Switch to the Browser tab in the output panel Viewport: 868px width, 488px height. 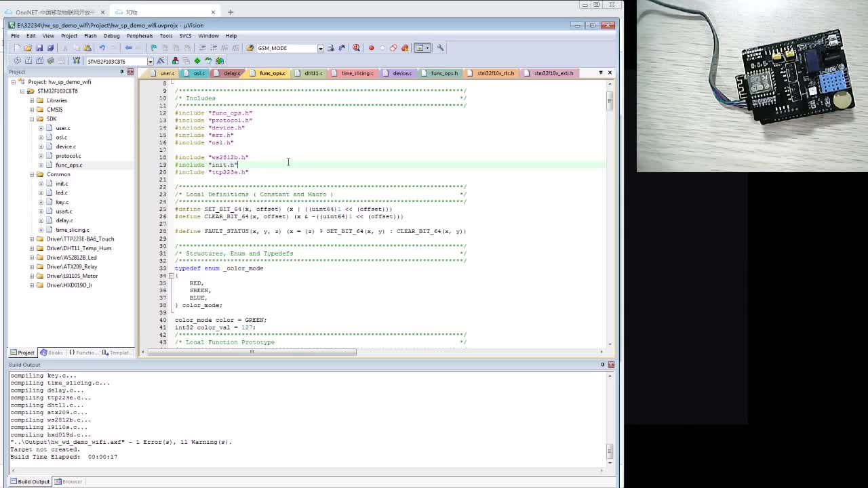click(68, 482)
